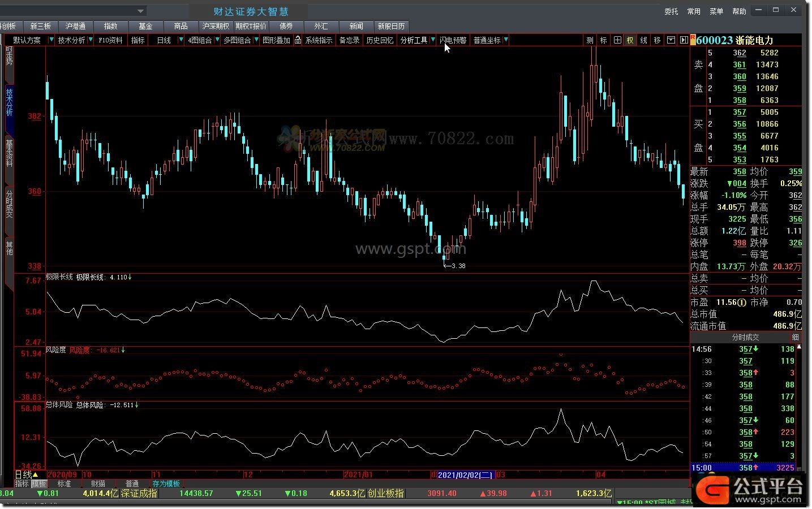The height and width of the screenshot is (509, 812).
Task: Click the 测 measurement tool icon
Action: click(x=590, y=40)
